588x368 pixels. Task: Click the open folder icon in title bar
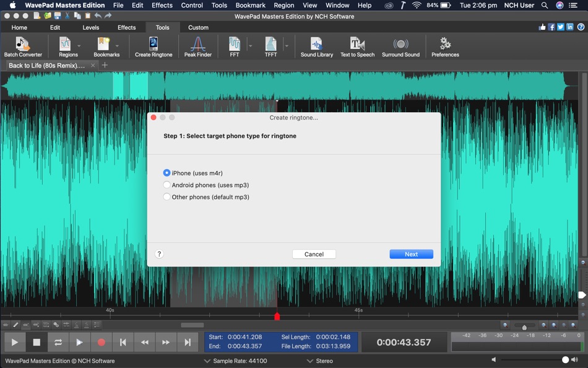point(47,15)
